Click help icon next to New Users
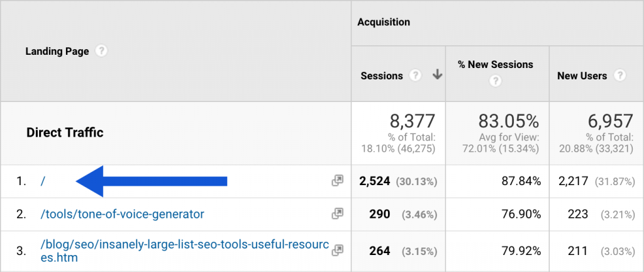Screen dimensions: 644x272 620,76
